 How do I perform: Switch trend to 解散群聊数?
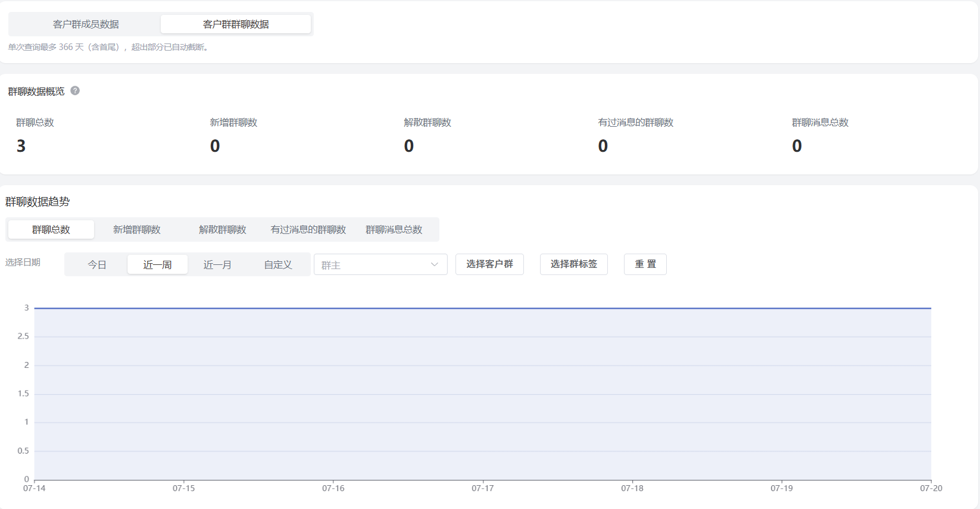[x=223, y=230]
